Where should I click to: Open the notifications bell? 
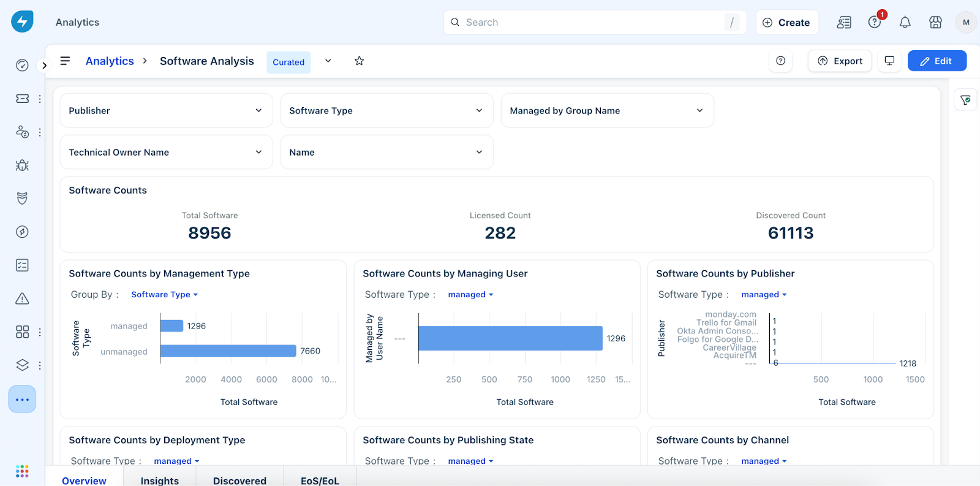coord(905,23)
